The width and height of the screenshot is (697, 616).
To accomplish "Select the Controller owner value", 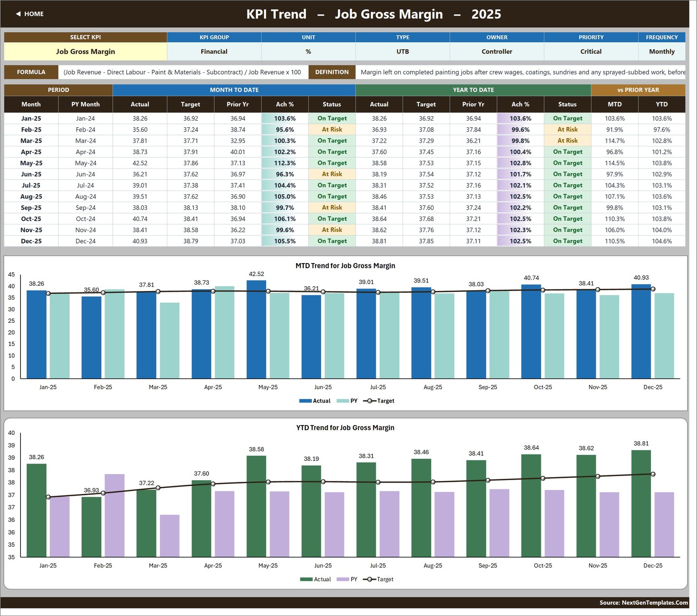I will [x=497, y=51].
